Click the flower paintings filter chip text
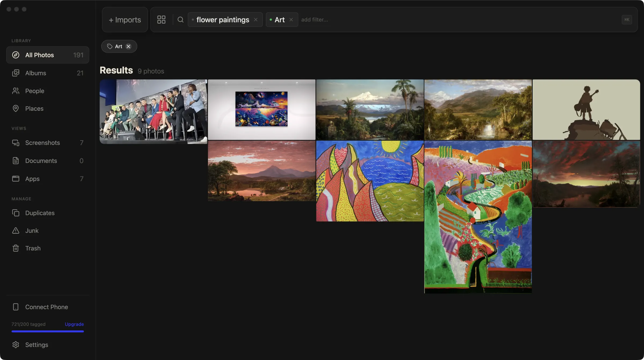The height and width of the screenshot is (360, 644). tap(223, 20)
